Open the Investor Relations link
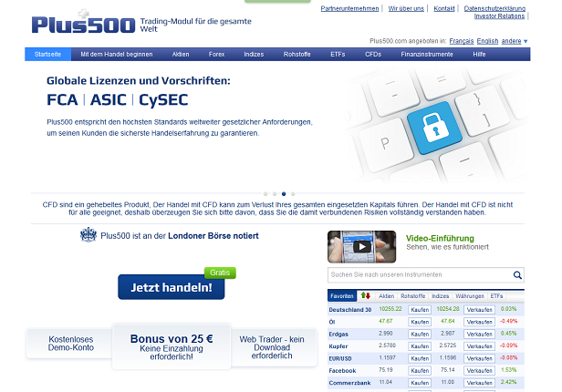The height and width of the screenshot is (392, 562). [499, 16]
